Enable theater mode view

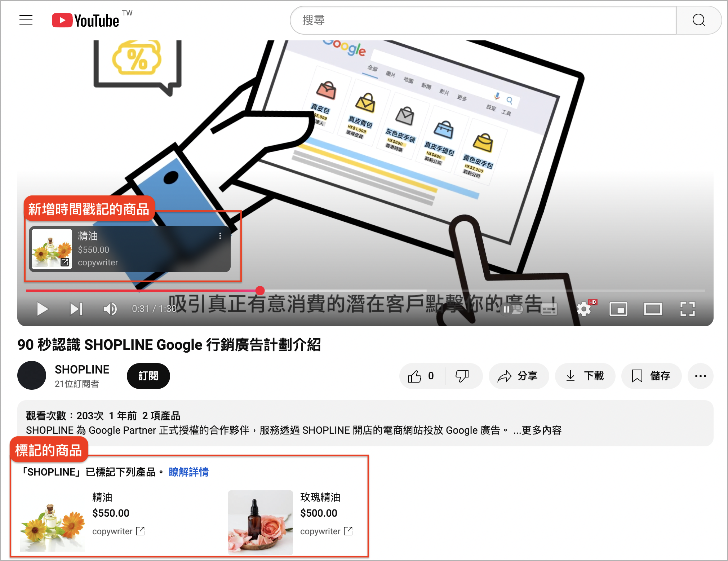tap(653, 309)
